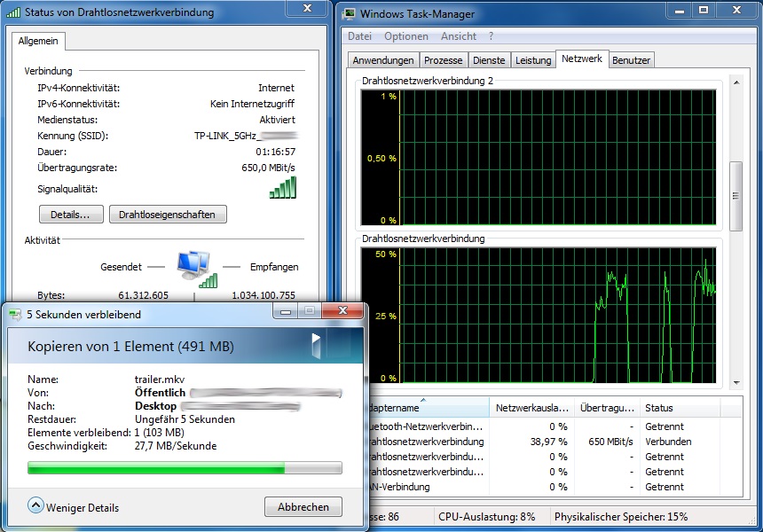This screenshot has height=532, width=763.
Task: Open the Details button in wireless status
Action: click(71, 215)
